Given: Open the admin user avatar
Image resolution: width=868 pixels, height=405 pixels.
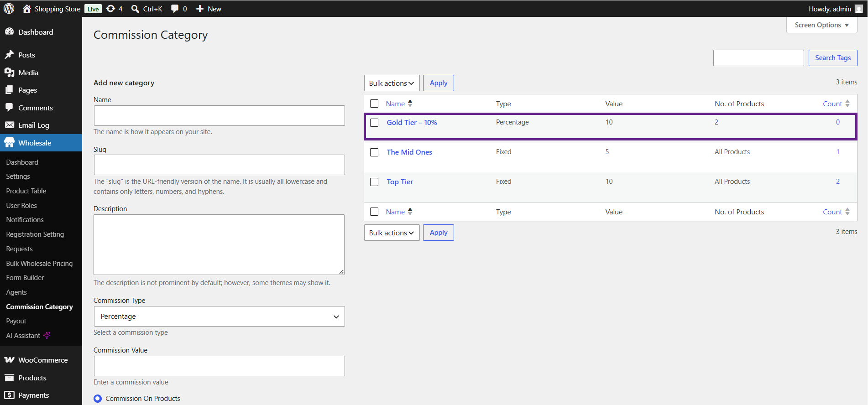Looking at the screenshot, I should coord(859,9).
